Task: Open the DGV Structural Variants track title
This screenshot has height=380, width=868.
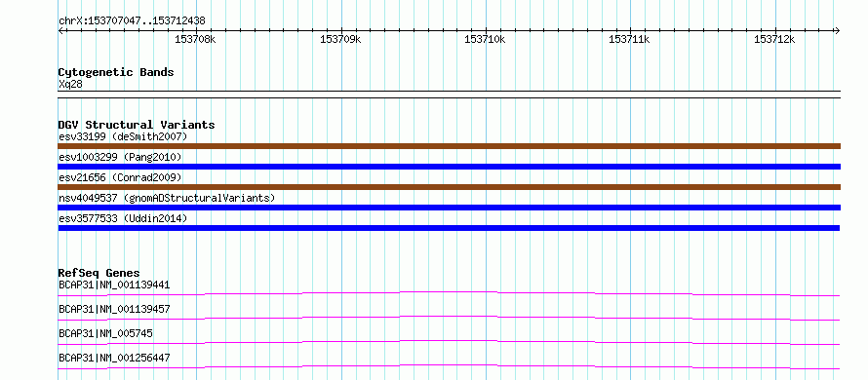Action: point(137,125)
